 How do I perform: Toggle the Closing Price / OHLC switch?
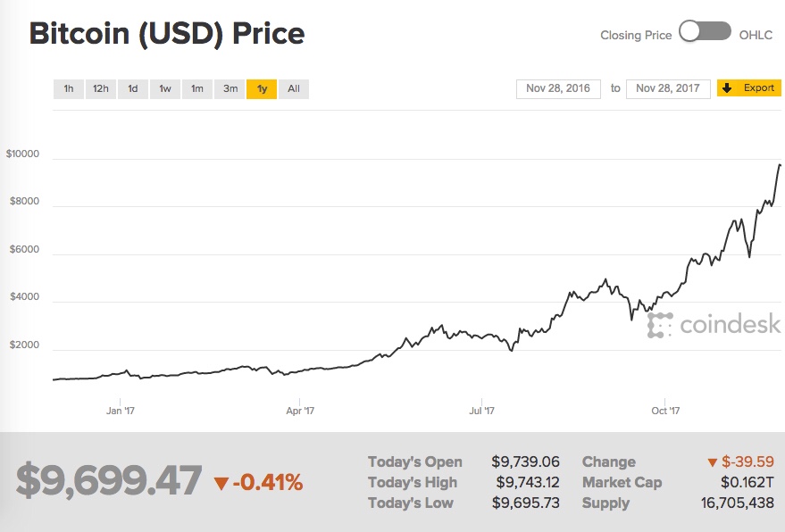[705, 33]
